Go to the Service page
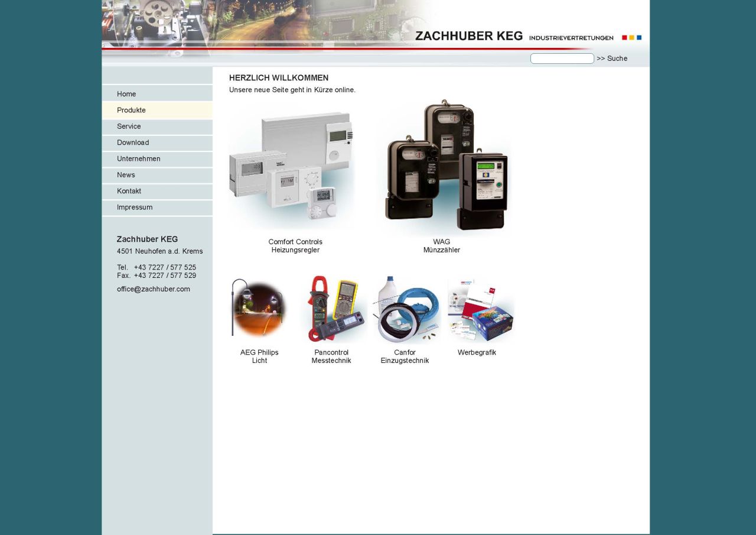 (129, 127)
